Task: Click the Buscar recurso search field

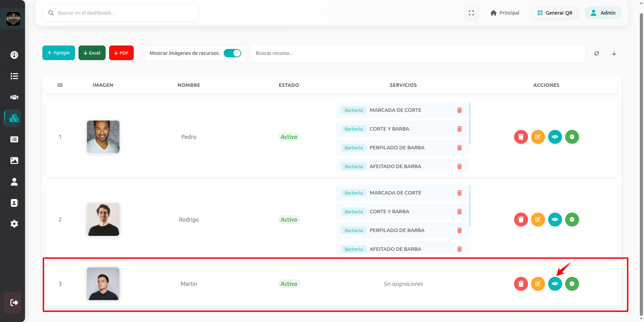Action: (x=417, y=53)
